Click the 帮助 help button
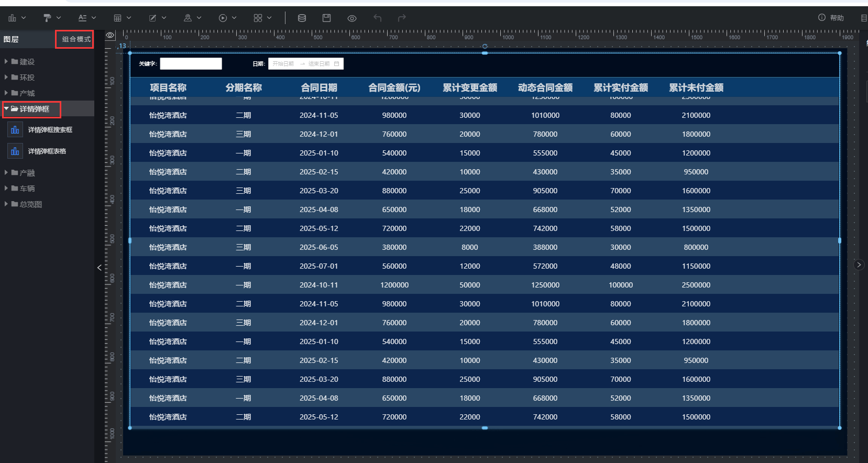Image resolution: width=868 pixels, height=463 pixels. pyautogui.click(x=831, y=18)
